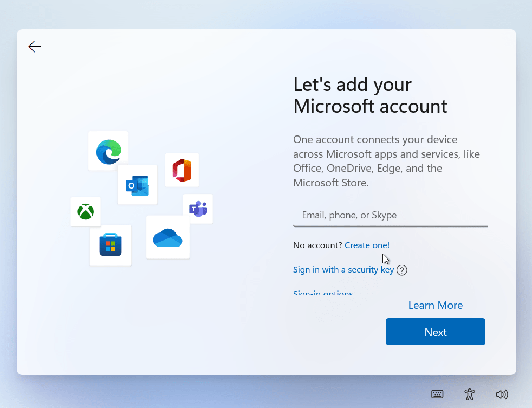
Task: Click the No account? label
Action: tap(317, 245)
